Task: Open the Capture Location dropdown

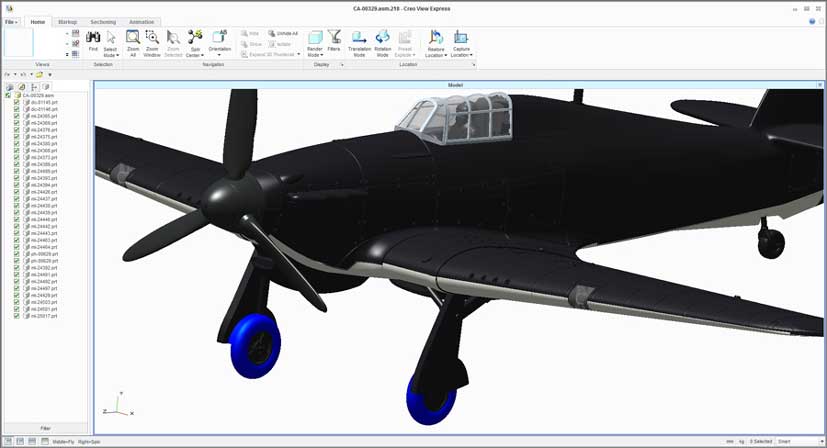Action: tap(461, 43)
